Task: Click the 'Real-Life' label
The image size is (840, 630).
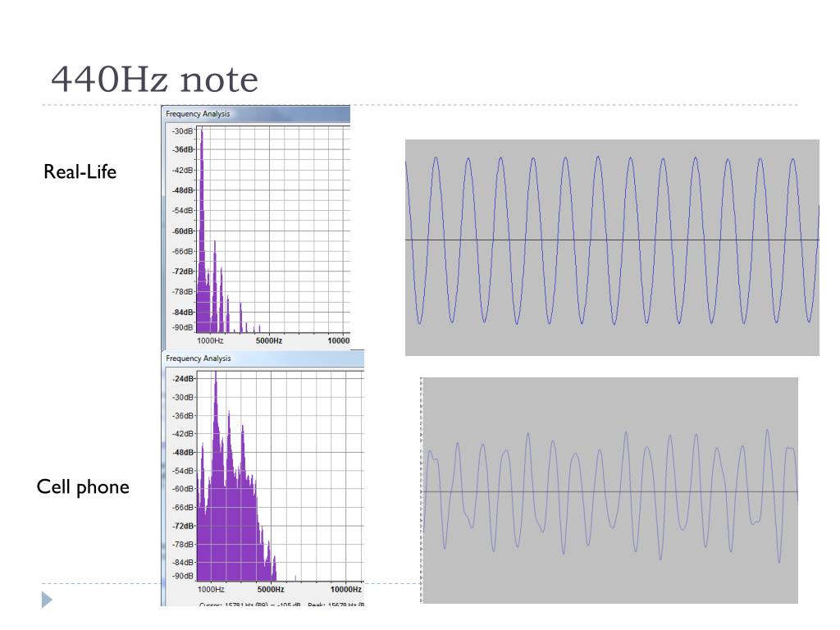Action: tap(80, 172)
